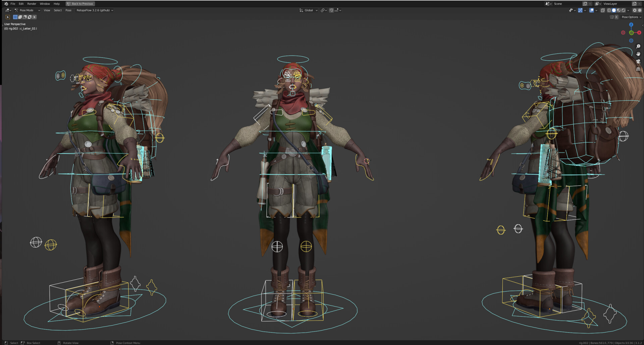Toggle X-ray view
Image resolution: width=644 pixels, height=345 pixels.
(603, 10)
